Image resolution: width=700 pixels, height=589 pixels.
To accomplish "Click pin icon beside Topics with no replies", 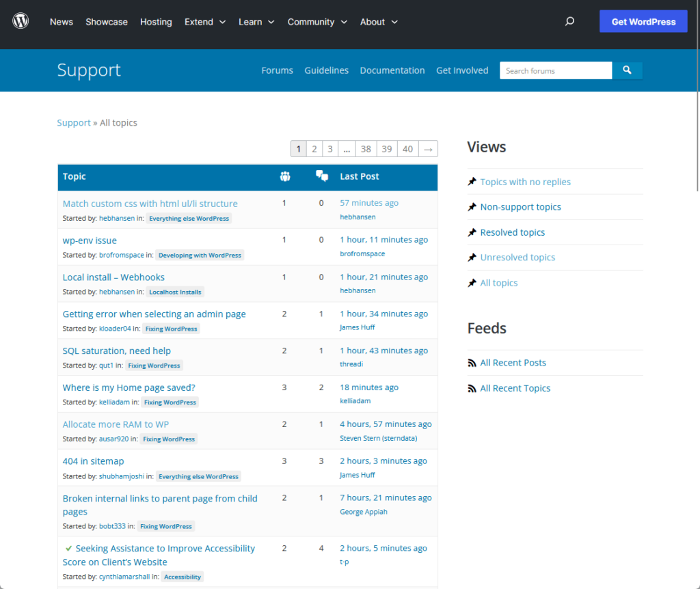I will pyautogui.click(x=472, y=182).
